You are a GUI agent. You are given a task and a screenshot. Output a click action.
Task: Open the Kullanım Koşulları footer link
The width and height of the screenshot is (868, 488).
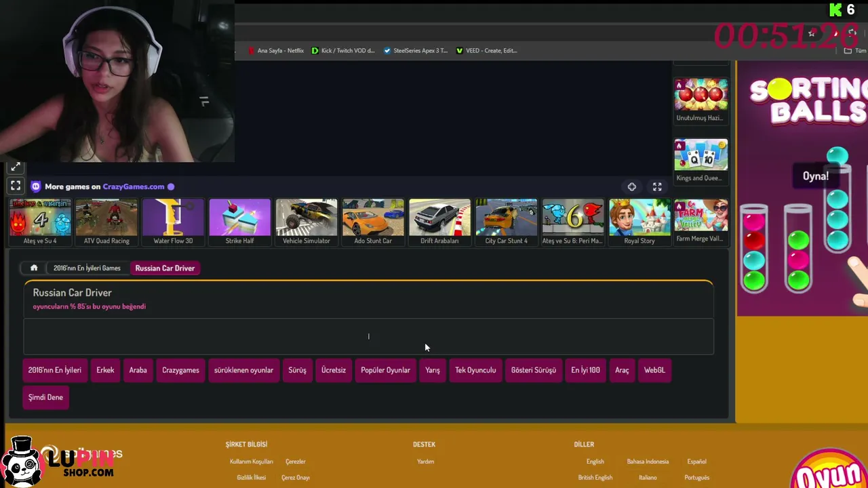pyautogui.click(x=252, y=462)
